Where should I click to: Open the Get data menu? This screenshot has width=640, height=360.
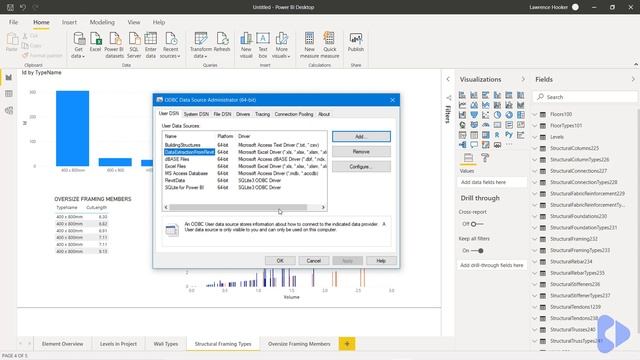[78, 45]
